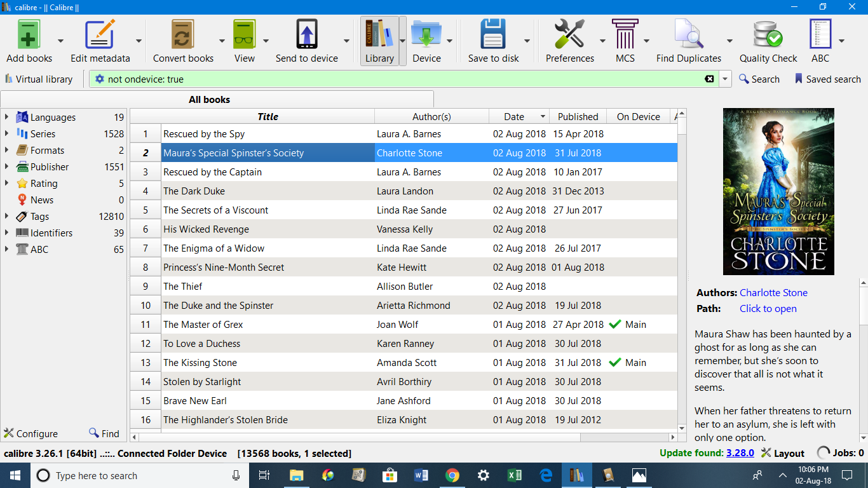This screenshot has height=488, width=868.
Task: Click the Windows taskbar search box
Action: pos(139,475)
